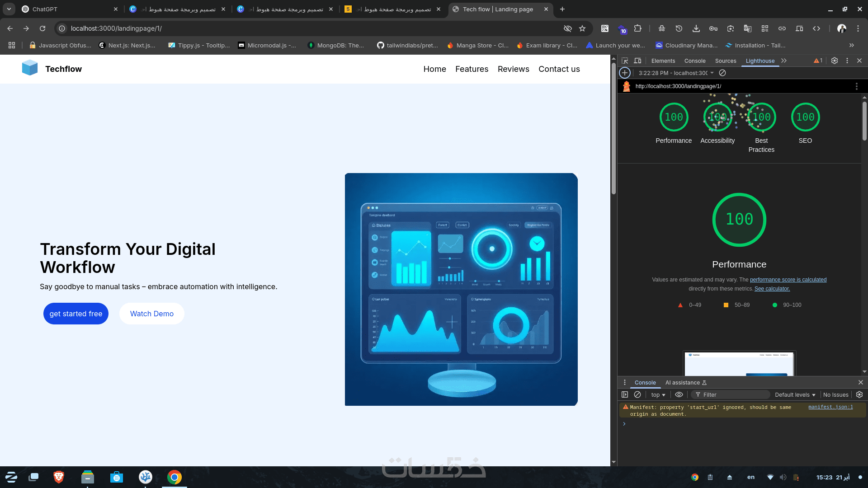Open the files manager in taskbar
The image size is (868, 488).
coord(88,477)
